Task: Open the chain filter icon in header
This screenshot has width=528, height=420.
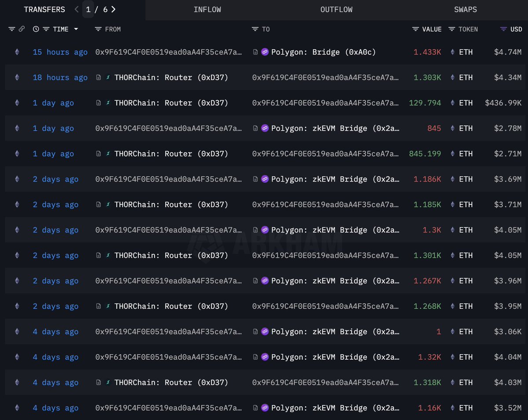Action: (x=11, y=29)
